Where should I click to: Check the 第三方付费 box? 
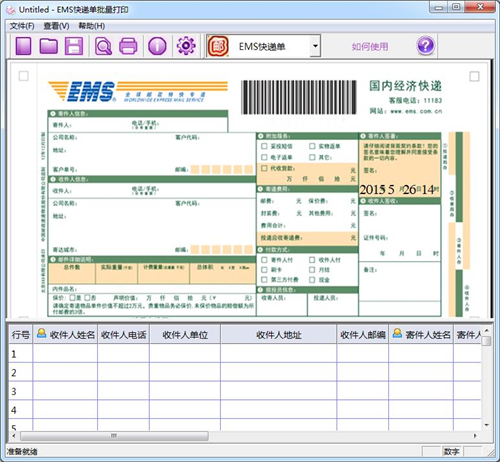pos(264,279)
